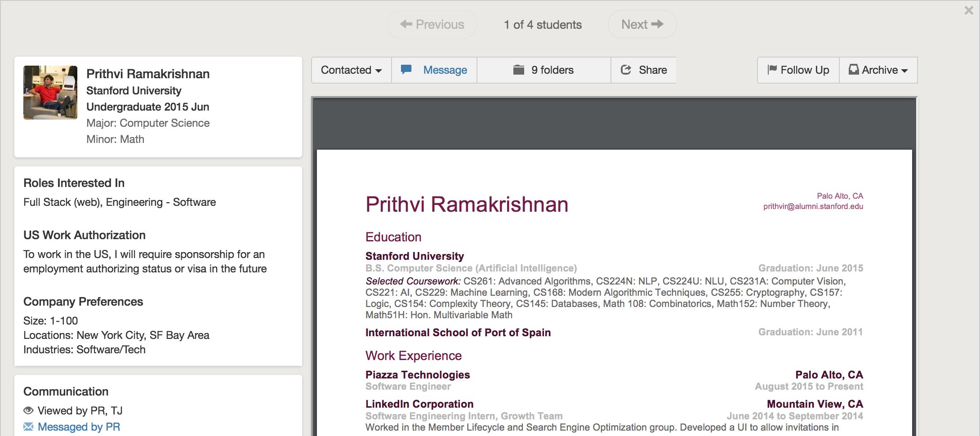Click the eye icon beside Viewed by
The width and height of the screenshot is (980, 436).
28,410
